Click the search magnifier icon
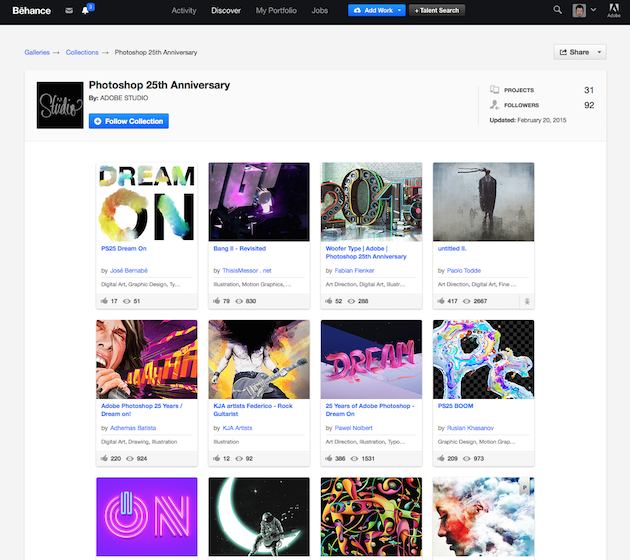Screen dimensions: 630x560 point(557,10)
